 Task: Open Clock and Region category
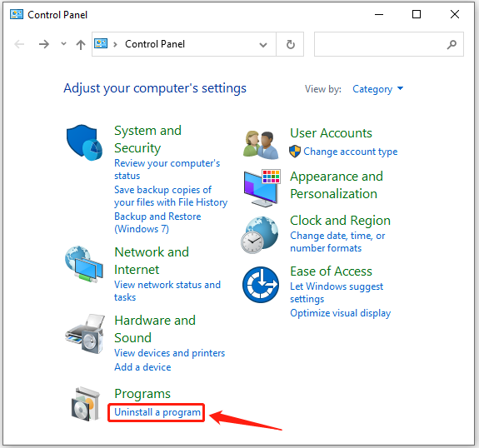[341, 221]
